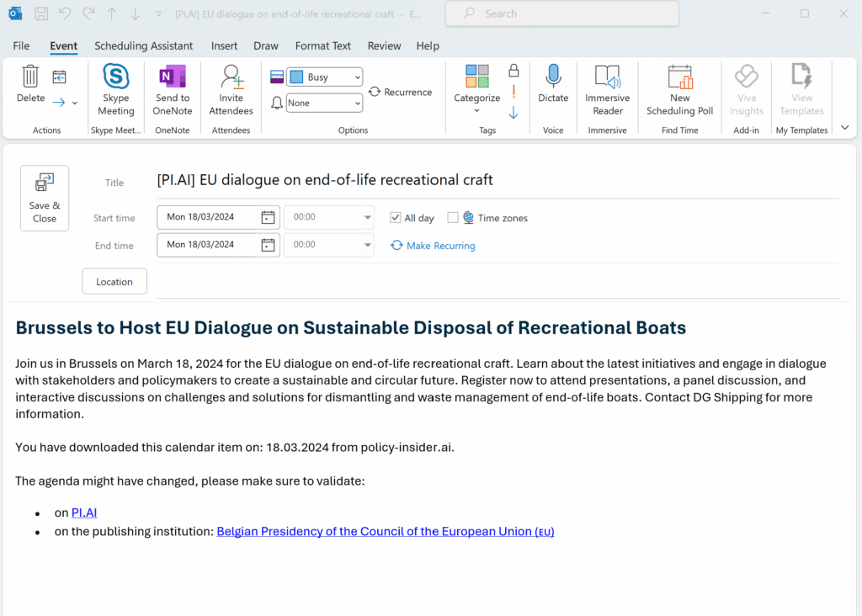Send the event to OneNote
862x616 pixels.
pyautogui.click(x=172, y=88)
